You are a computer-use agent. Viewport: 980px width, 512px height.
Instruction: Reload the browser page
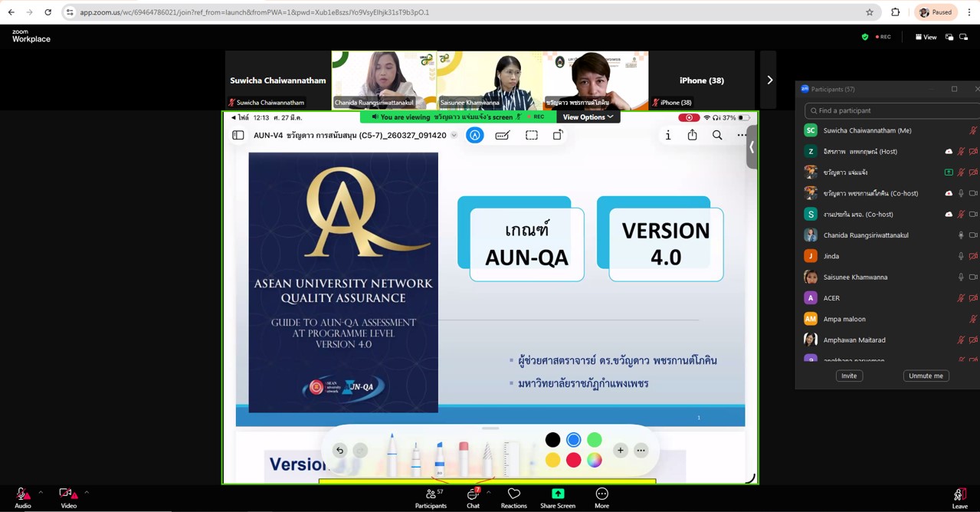pos(48,12)
